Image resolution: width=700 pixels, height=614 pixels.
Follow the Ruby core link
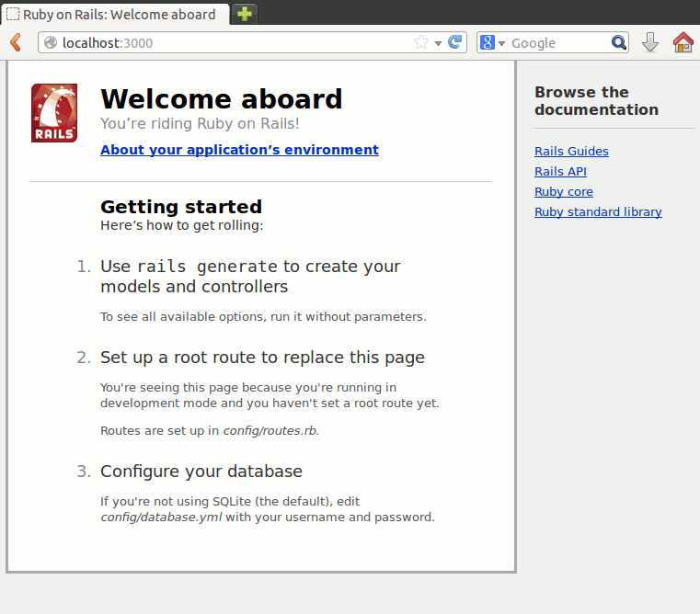(563, 192)
